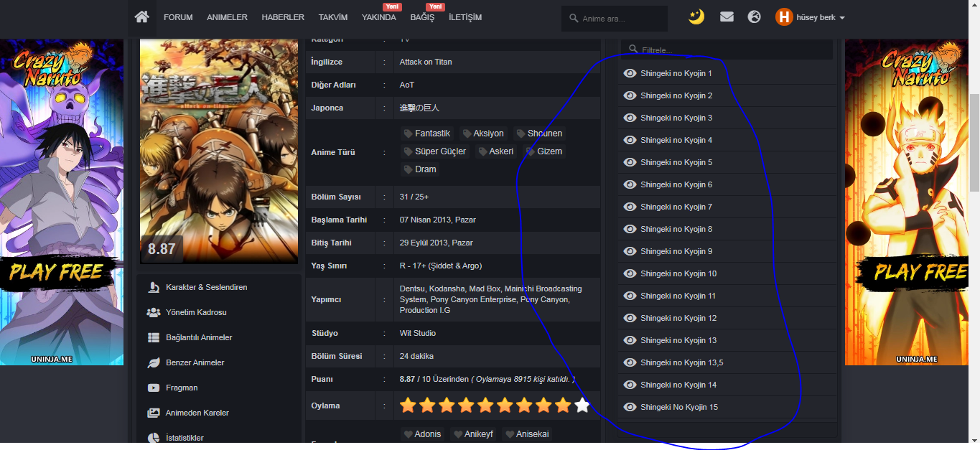Select the Süper Güçler genre tag
The width and height of the screenshot is (980, 450).
(x=435, y=151)
